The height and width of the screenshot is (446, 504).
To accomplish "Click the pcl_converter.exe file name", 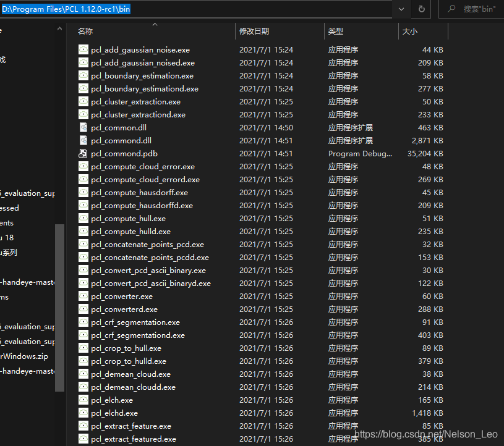I will point(122,297).
